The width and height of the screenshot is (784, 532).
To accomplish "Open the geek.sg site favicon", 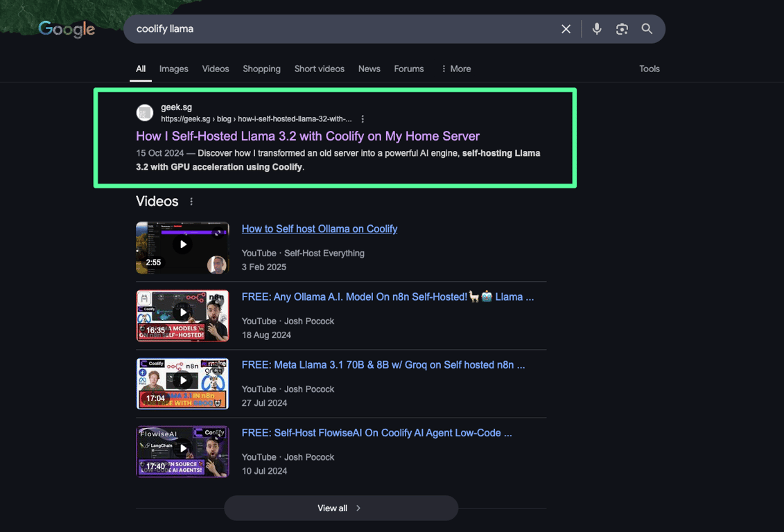I will coord(145,113).
